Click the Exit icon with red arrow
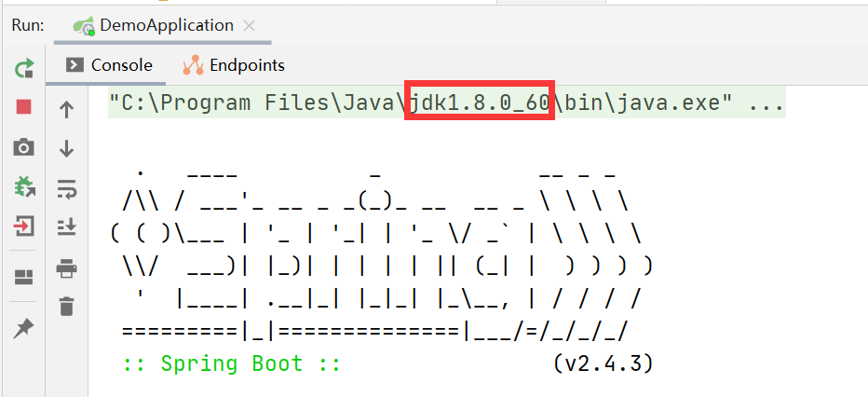The width and height of the screenshot is (868, 397). point(24,226)
